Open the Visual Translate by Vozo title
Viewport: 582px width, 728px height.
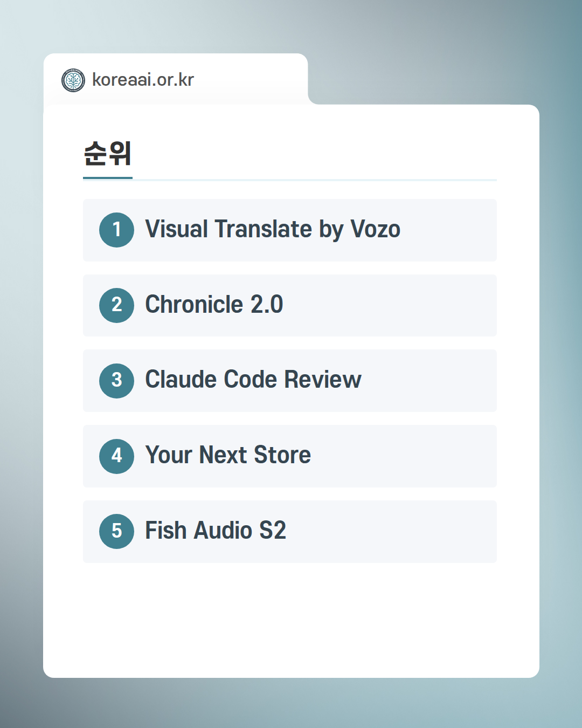click(273, 229)
